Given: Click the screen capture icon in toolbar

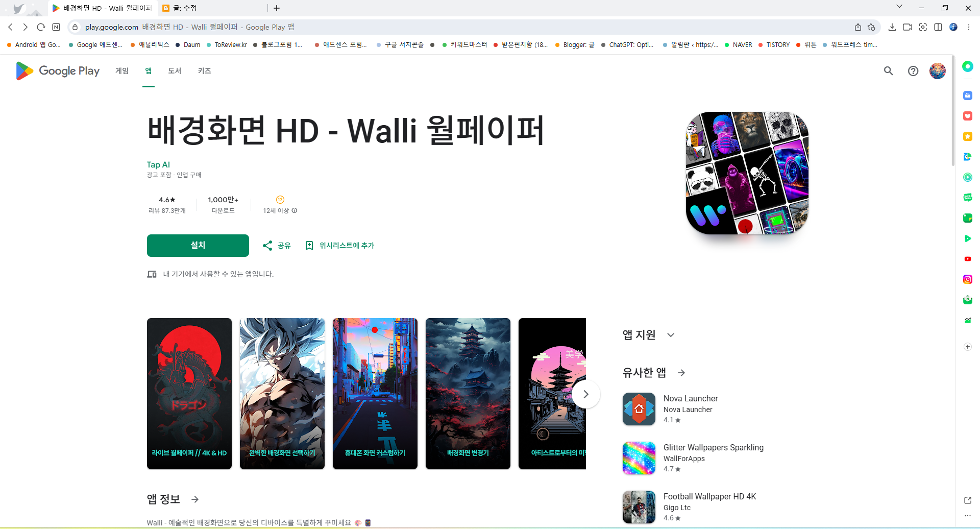Looking at the screenshot, I should pos(923,27).
